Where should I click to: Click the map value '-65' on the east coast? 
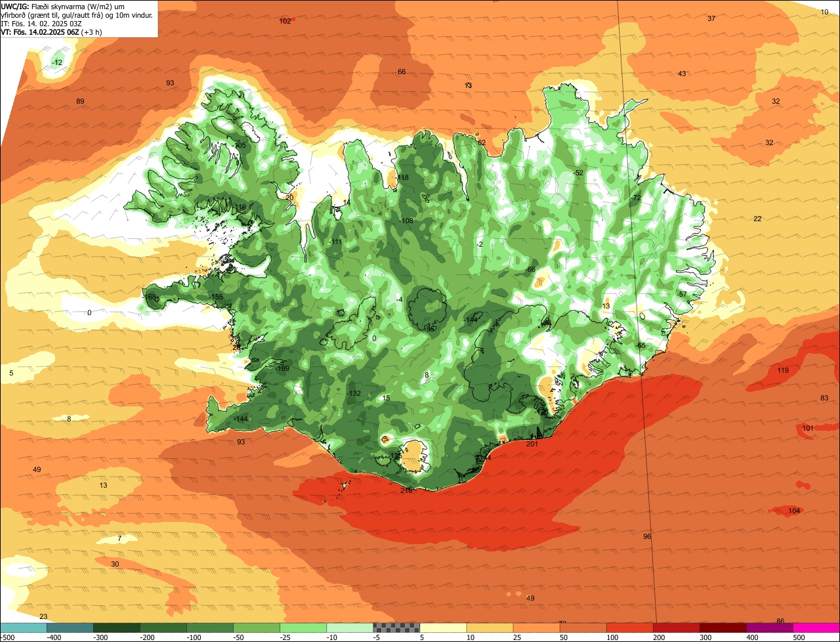641,345
